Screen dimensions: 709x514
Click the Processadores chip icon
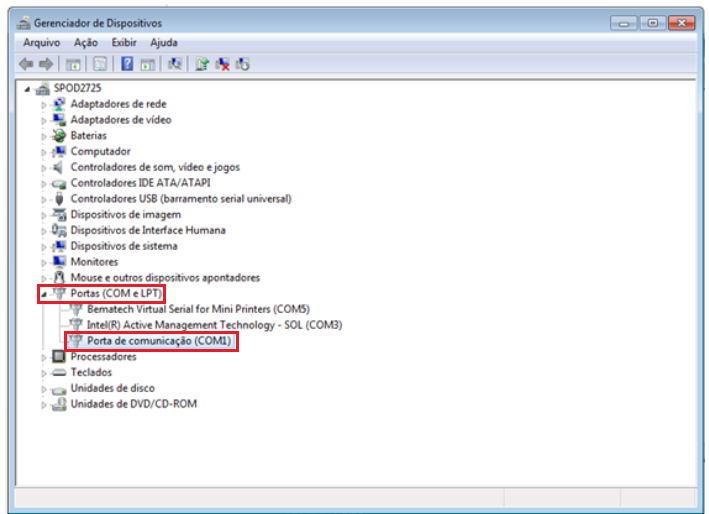59,357
